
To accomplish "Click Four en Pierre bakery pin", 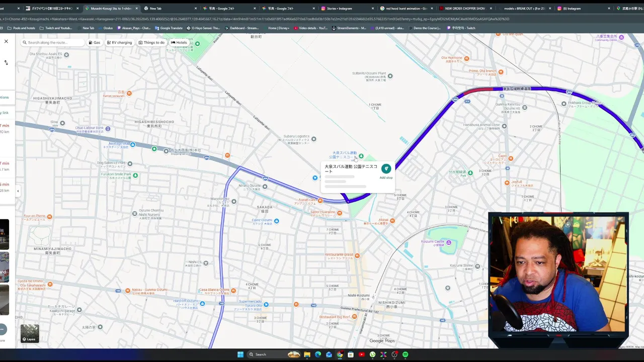I will point(49,216).
